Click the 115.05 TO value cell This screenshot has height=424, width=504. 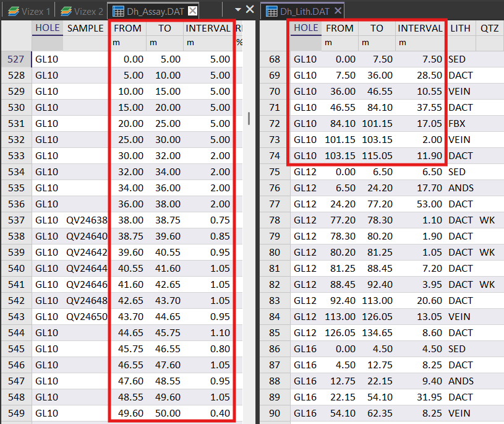[x=377, y=155]
